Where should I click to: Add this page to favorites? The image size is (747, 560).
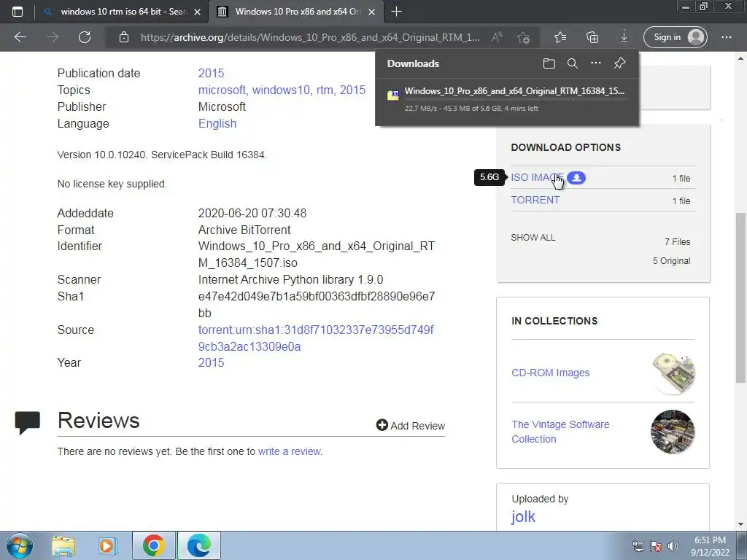pos(523,37)
